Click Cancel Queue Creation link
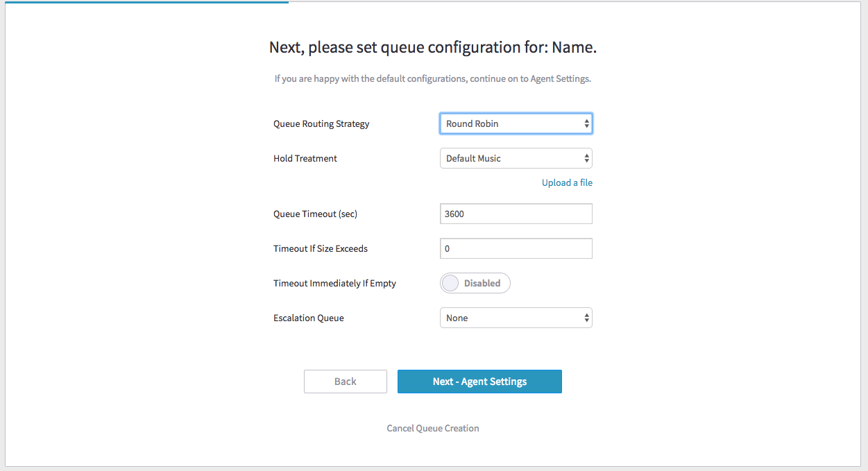Image resolution: width=868 pixels, height=471 pixels. (x=433, y=428)
